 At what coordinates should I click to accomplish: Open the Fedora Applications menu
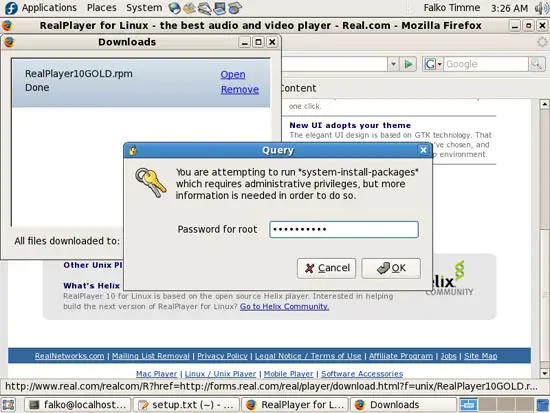point(49,8)
